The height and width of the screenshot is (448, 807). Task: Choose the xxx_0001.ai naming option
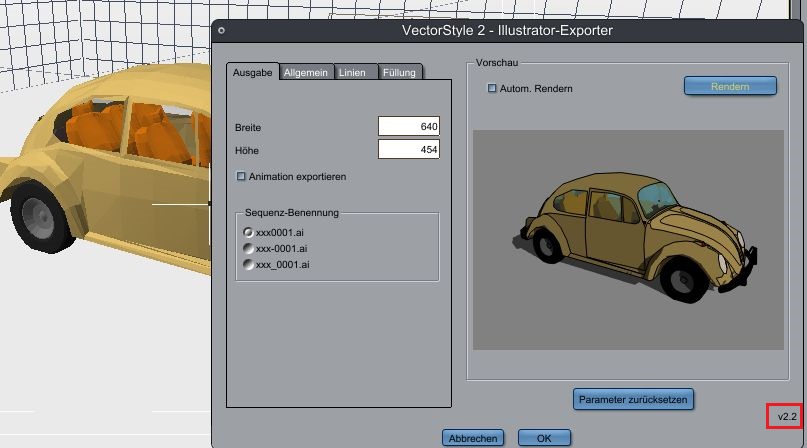tap(248, 264)
